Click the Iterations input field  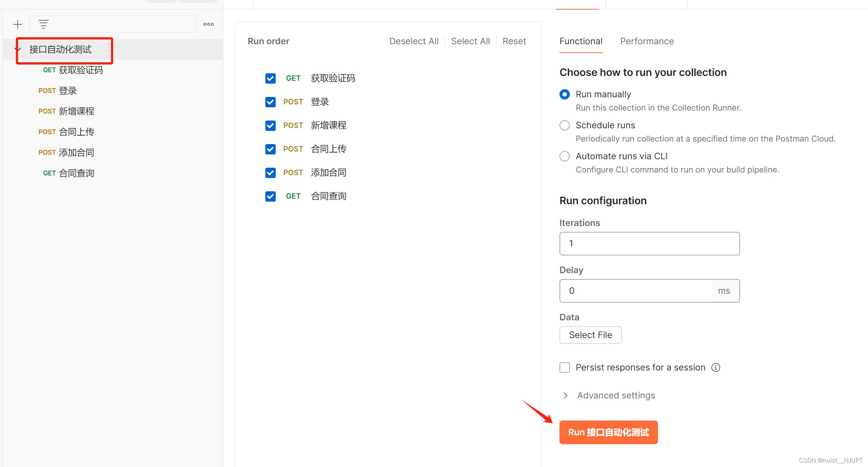coord(649,244)
